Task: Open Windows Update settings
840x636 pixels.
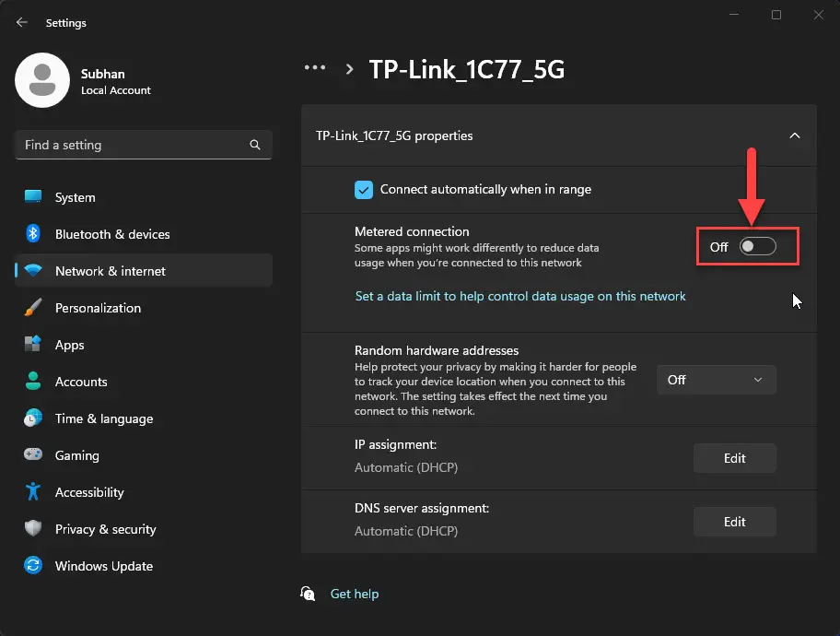Action: [x=144, y=566]
